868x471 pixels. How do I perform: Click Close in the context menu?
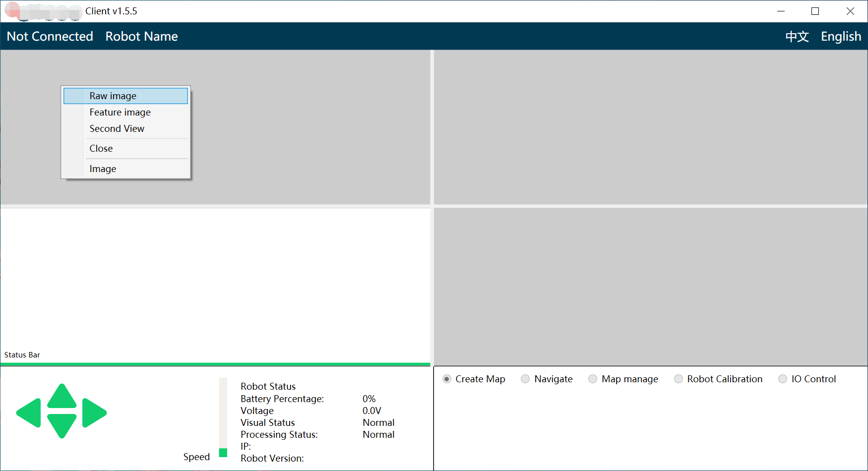pyautogui.click(x=101, y=149)
